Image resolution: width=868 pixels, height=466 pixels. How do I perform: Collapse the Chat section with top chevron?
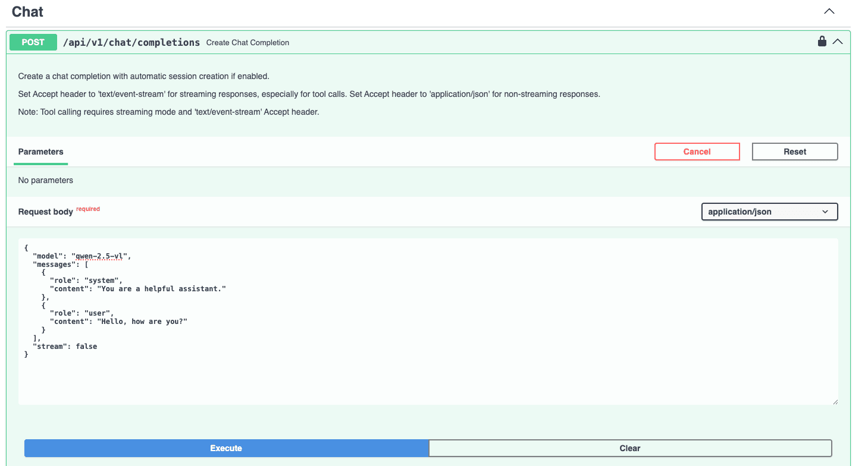pyautogui.click(x=829, y=11)
